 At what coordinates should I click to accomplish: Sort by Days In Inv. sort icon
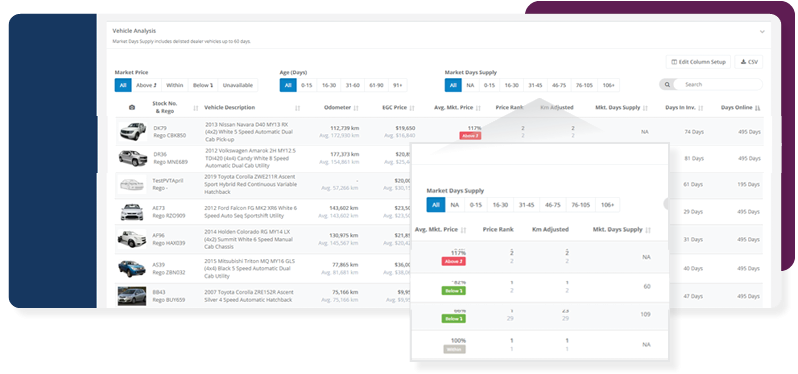[700, 108]
